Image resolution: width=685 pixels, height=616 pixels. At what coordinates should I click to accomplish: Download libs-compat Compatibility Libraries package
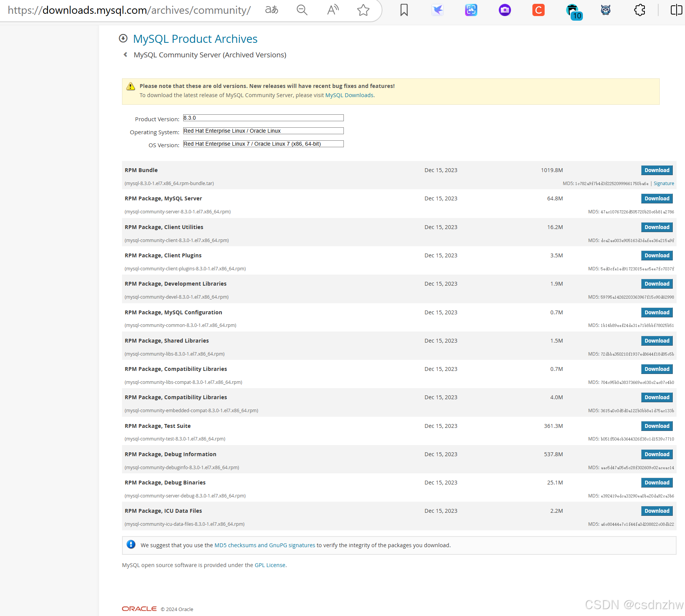[x=657, y=369]
